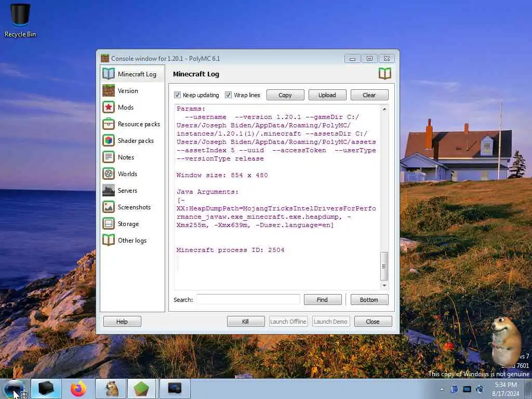
Task: Open the dark monitor taskbar icon
Action: coord(175,389)
